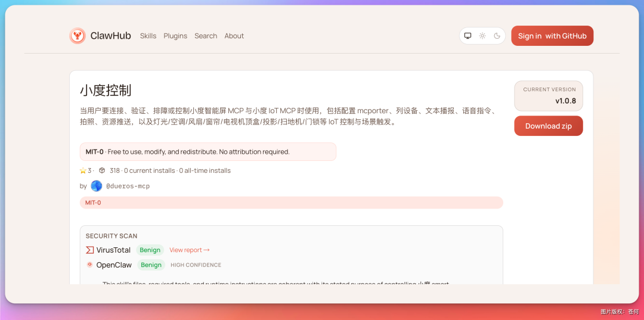Click the MIT-0 license tag pill

[291, 203]
